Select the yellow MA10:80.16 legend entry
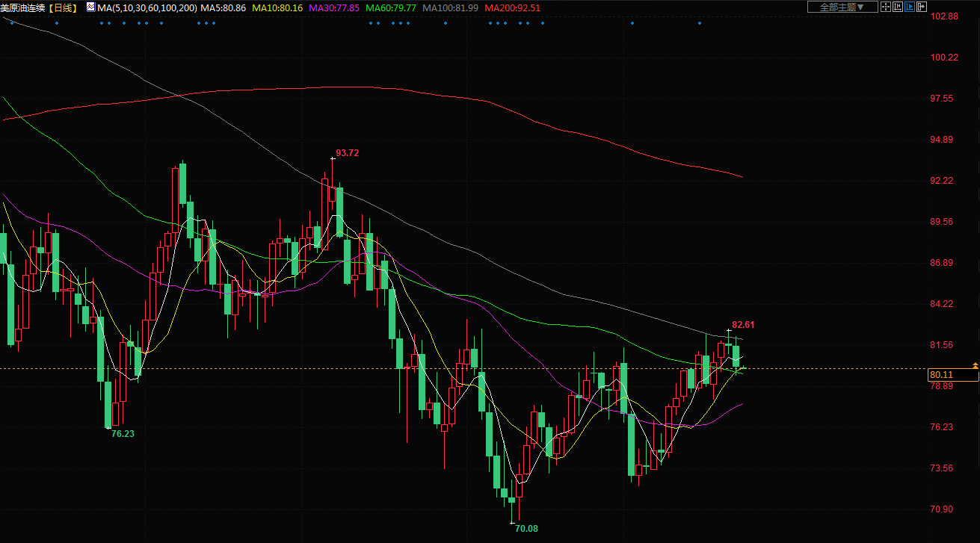This screenshot has width=980, height=543. click(277, 7)
